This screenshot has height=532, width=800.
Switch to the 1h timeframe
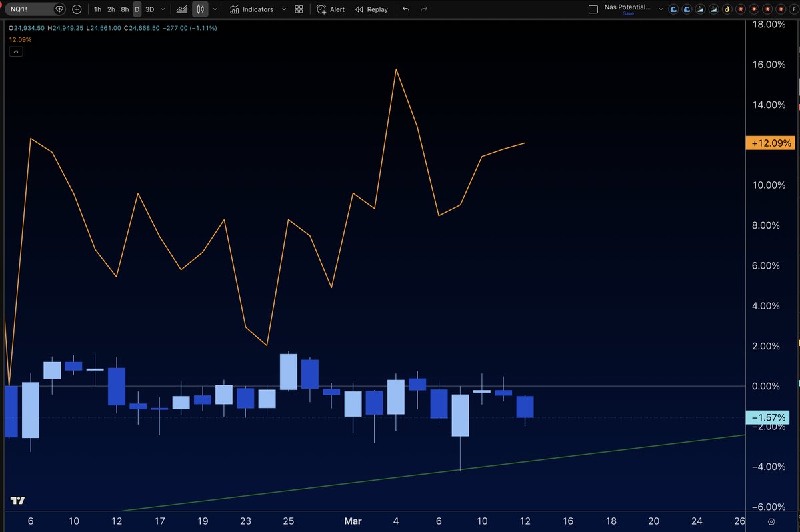tap(98, 9)
